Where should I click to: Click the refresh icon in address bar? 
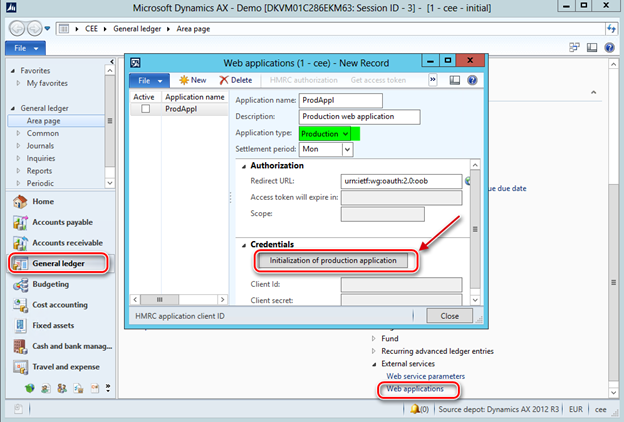611,29
